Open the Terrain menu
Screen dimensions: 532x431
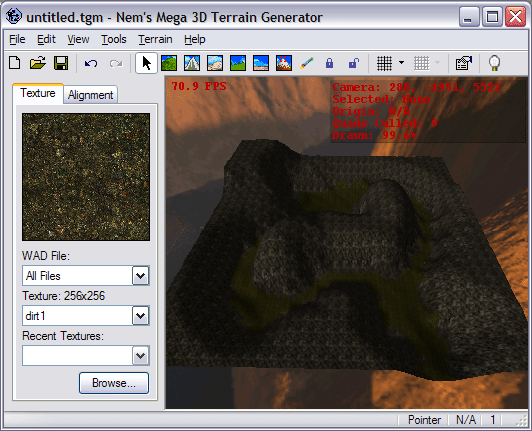pos(155,39)
